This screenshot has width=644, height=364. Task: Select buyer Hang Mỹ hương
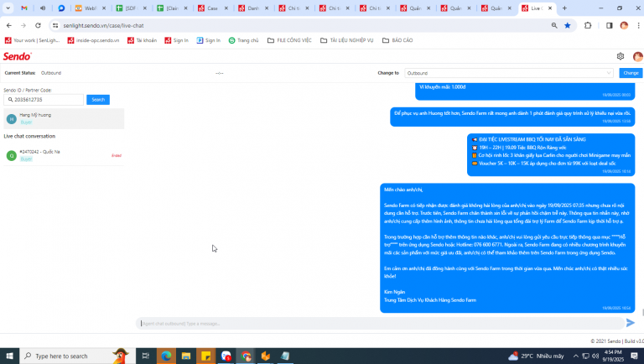point(64,119)
